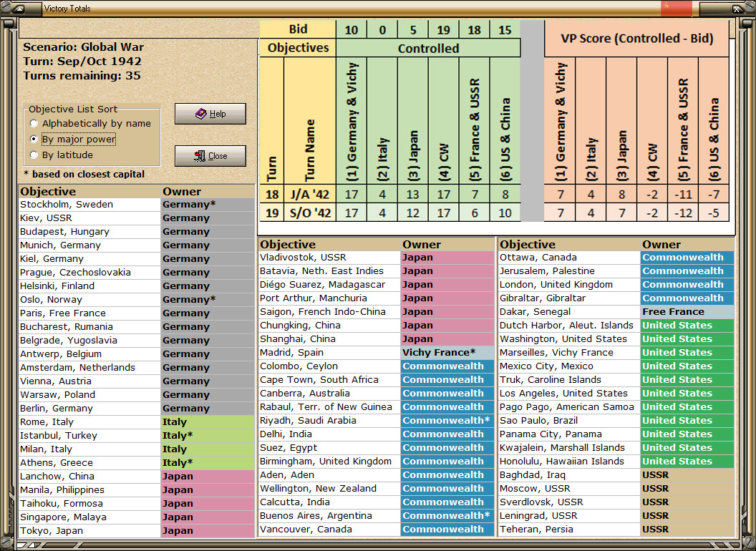Select Alphabetically by name sort option
The height and width of the screenshot is (551, 756).
point(91,123)
